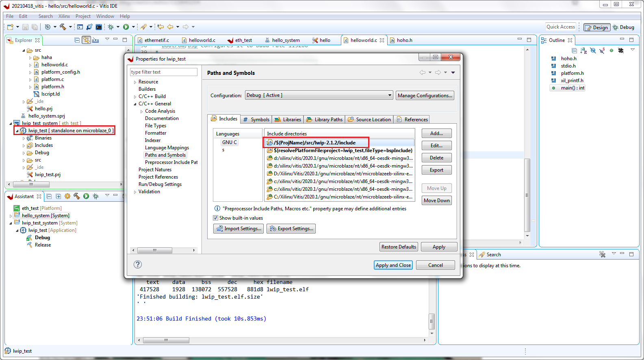Viewport: 644px width, 360px height.
Task: Select Paths and Symbols in tree
Action: (165, 155)
